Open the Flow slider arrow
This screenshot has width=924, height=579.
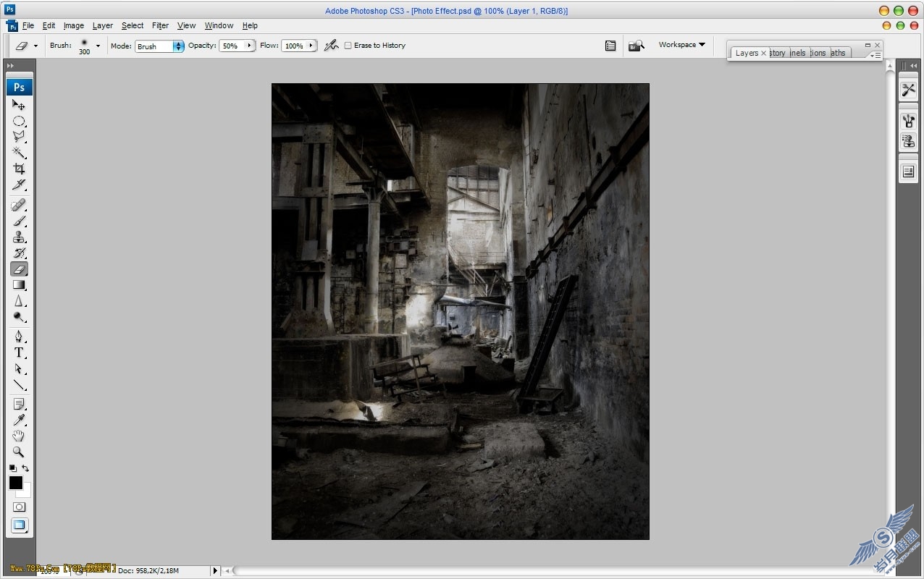click(311, 46)
